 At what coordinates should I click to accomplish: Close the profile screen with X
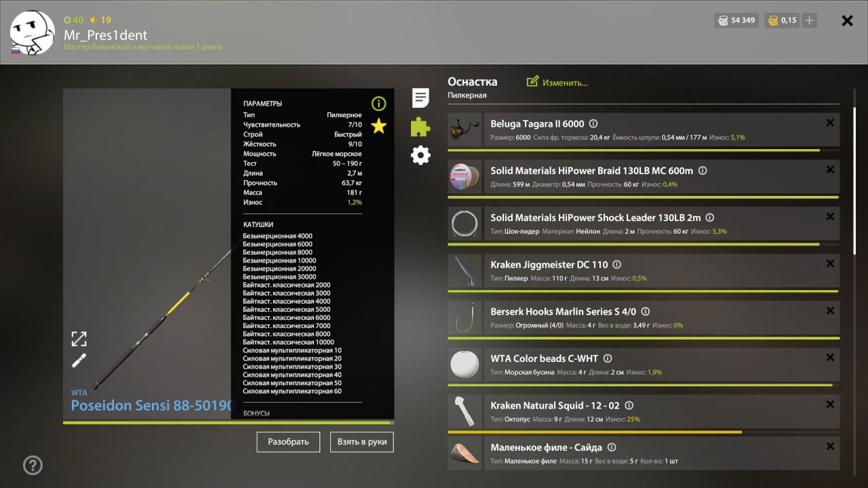[847, 21]
